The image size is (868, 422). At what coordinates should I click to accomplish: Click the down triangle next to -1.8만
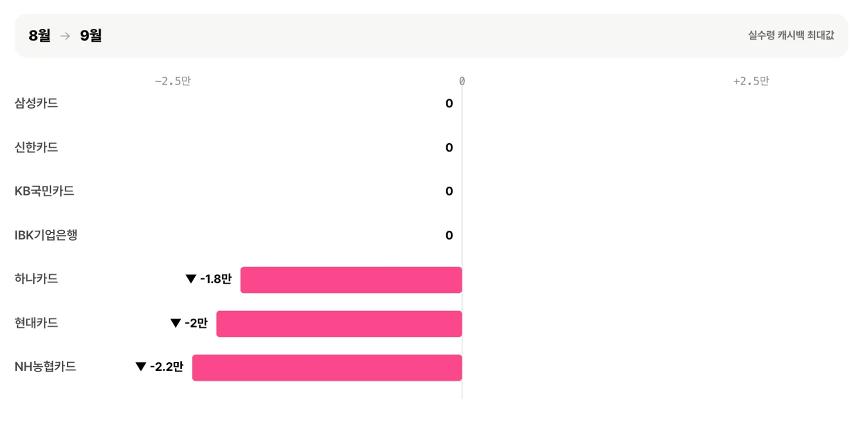point(191,279)
